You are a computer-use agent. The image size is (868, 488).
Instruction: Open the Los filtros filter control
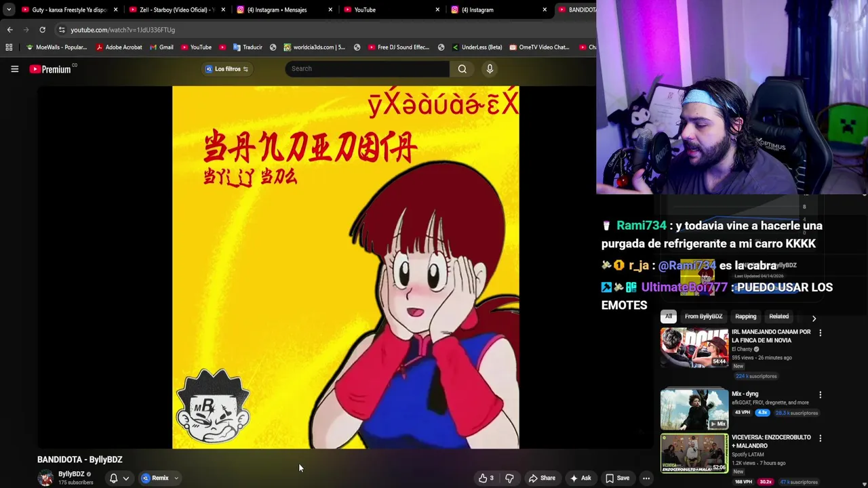[x=227, y=69]
